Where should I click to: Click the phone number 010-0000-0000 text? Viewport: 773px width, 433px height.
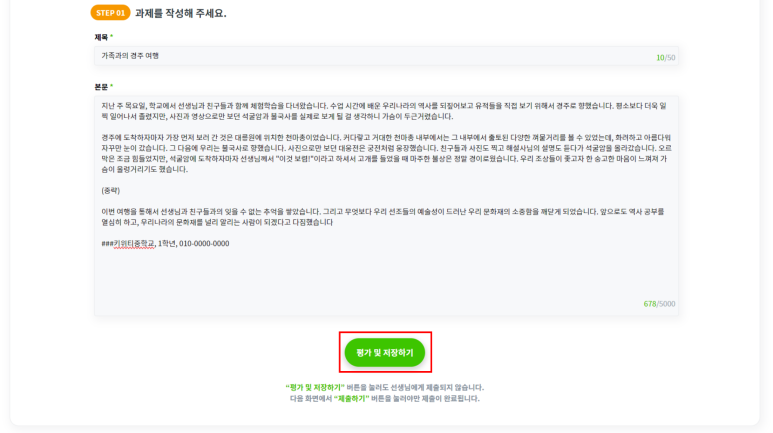click(204, 244)
